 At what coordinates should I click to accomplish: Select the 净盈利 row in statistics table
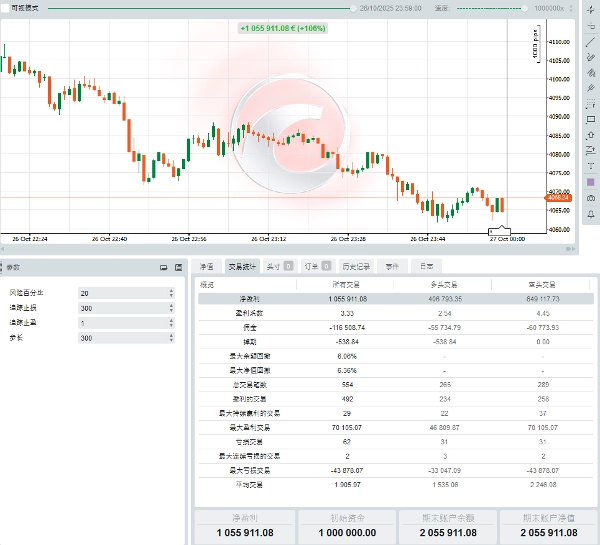396,299
